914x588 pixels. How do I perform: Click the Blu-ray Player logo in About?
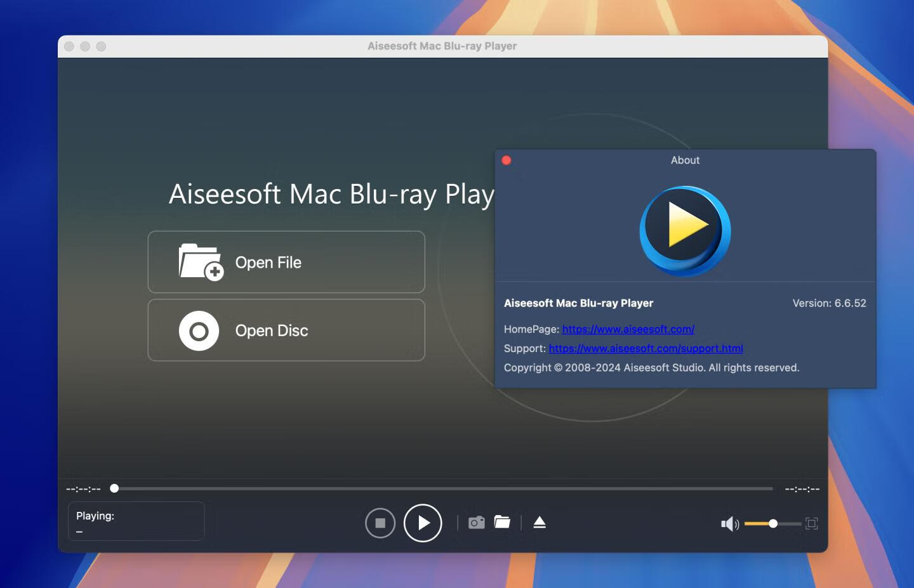coord(685,231)
